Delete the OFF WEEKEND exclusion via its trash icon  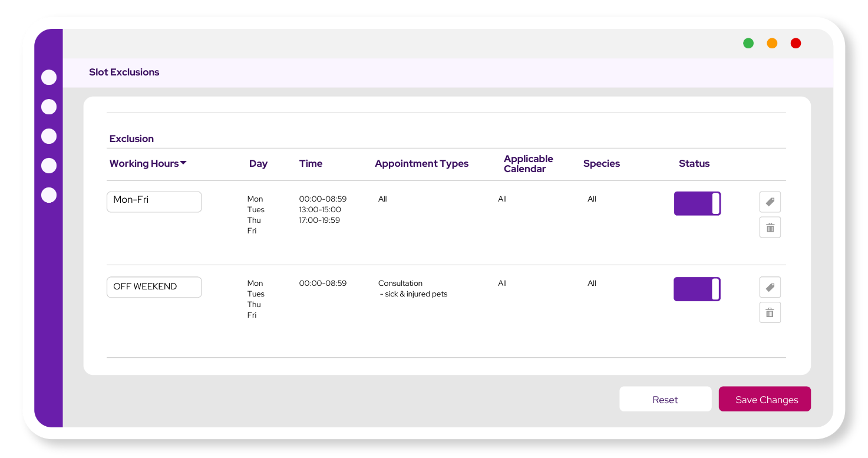[770, 312]
